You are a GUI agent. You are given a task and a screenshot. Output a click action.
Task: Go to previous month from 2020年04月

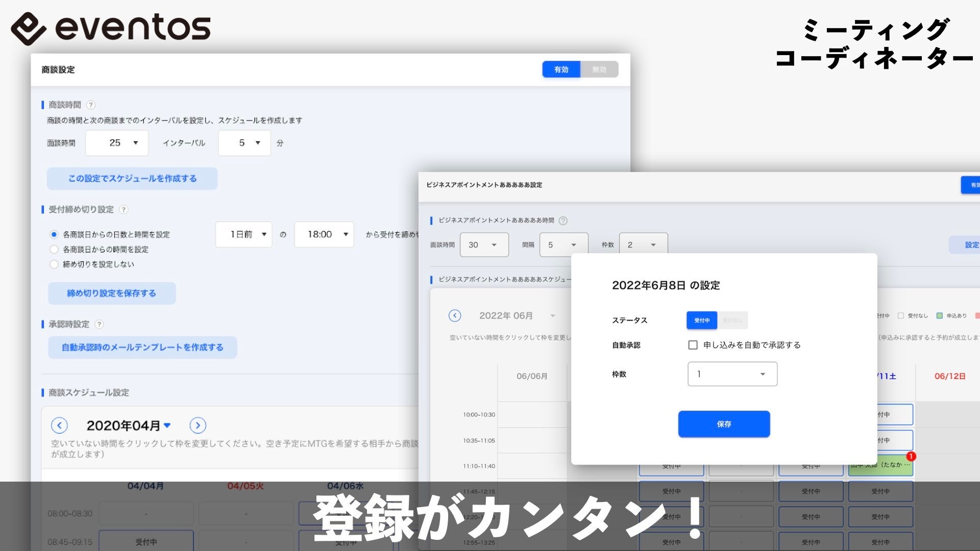coord(59,425)
